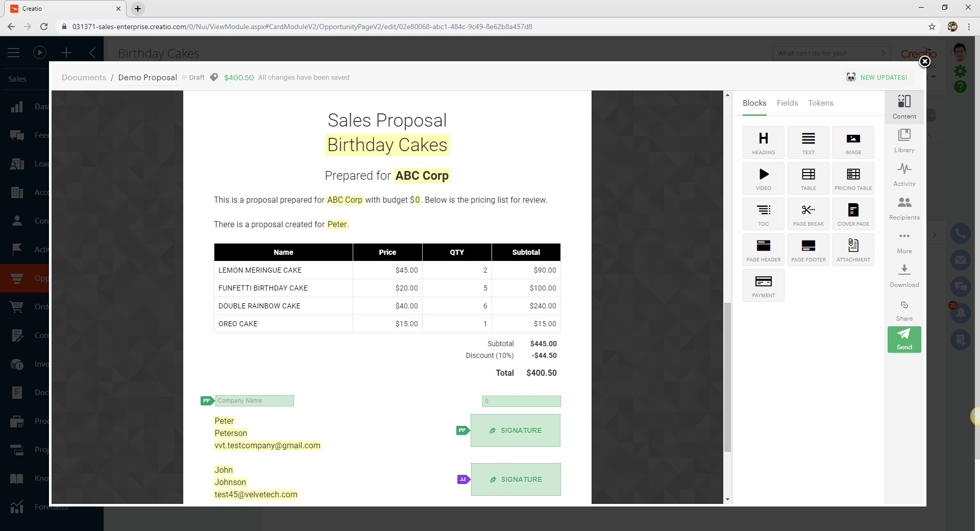Switch to the Tokens tab
The image size is (980, 531).
click(x=820, y=103)
